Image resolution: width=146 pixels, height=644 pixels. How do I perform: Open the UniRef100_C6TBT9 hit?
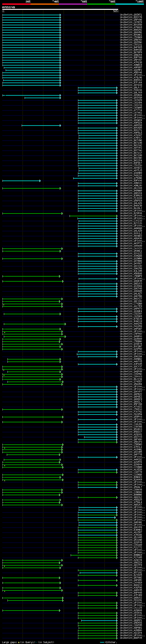point(131,22)
